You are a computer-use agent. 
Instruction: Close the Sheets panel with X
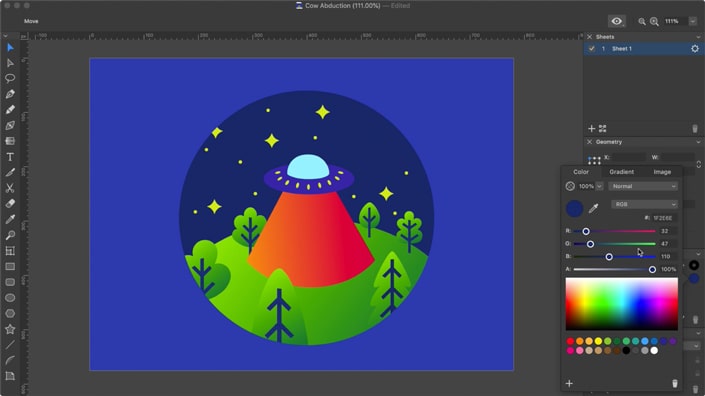[589, 37]
